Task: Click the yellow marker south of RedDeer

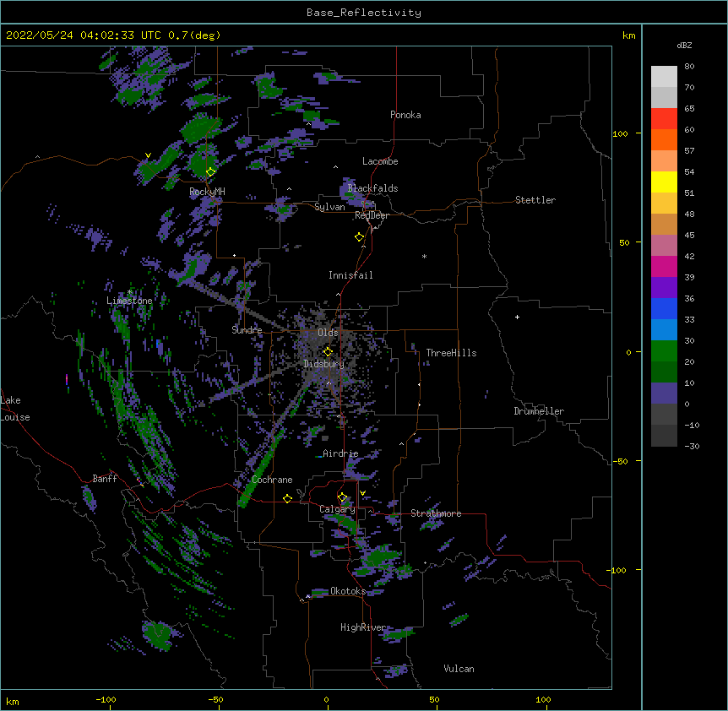Action: click(359, 237)
